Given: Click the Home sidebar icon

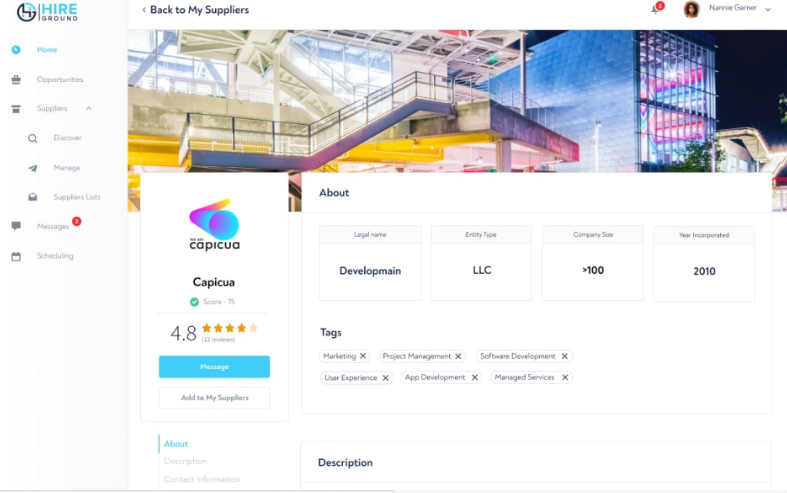Looking at the screenshot, I should (16, 50).
